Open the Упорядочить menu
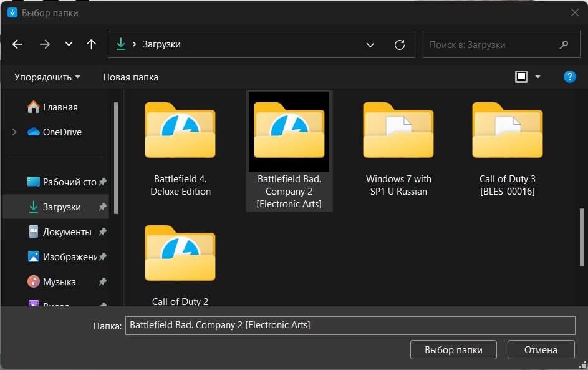The image size is (588, 370). coord(47,77)
